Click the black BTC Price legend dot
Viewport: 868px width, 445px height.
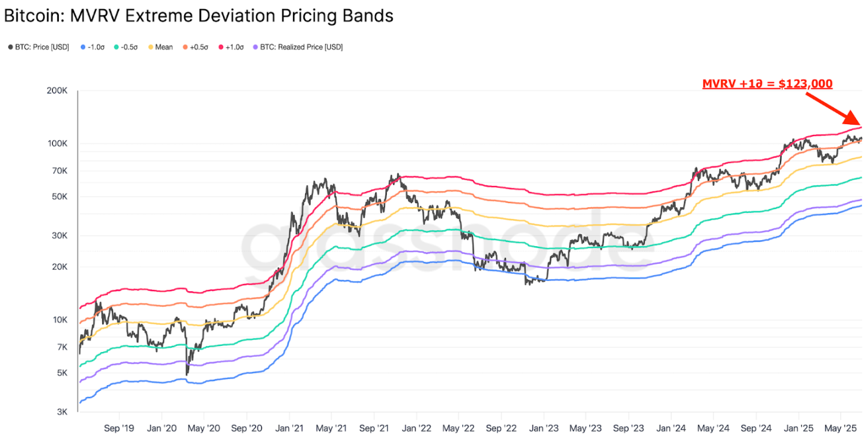(x=11, y=47)
